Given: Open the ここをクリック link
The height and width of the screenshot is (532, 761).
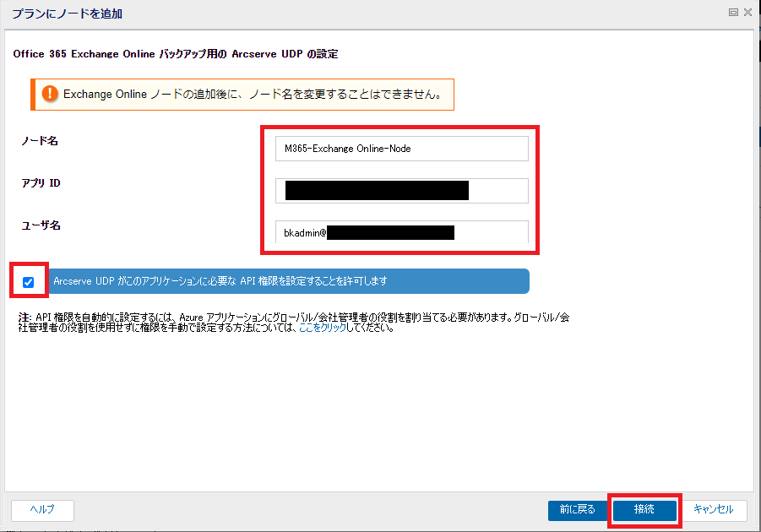Looking at the screenshot, I should point(323,328).
